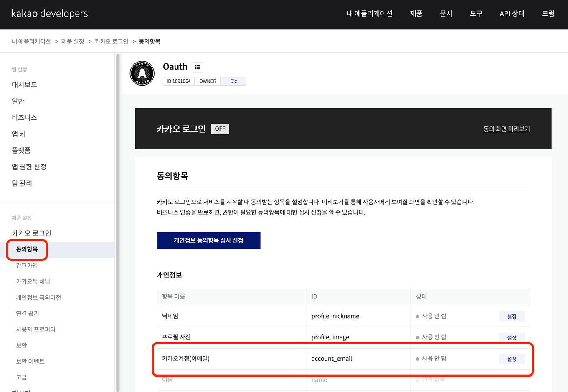Click the sidebar vertical scrollbar

pyautogui.click(x=118, y=223)
